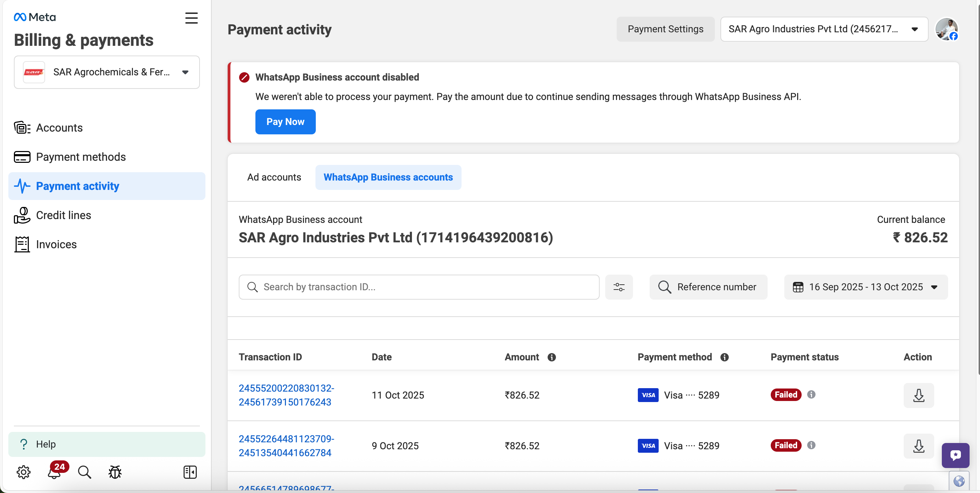Click the bug report icon

click(115, 472)
